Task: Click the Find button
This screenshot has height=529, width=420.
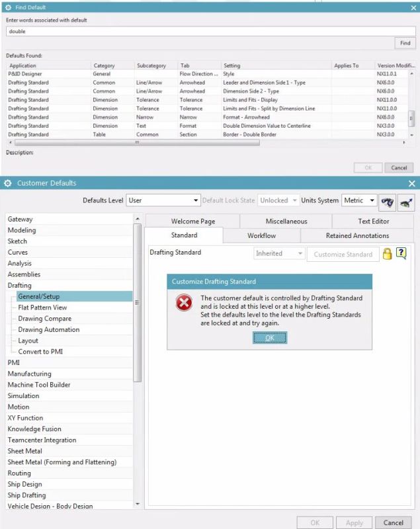Action: [x=405, y=43]
